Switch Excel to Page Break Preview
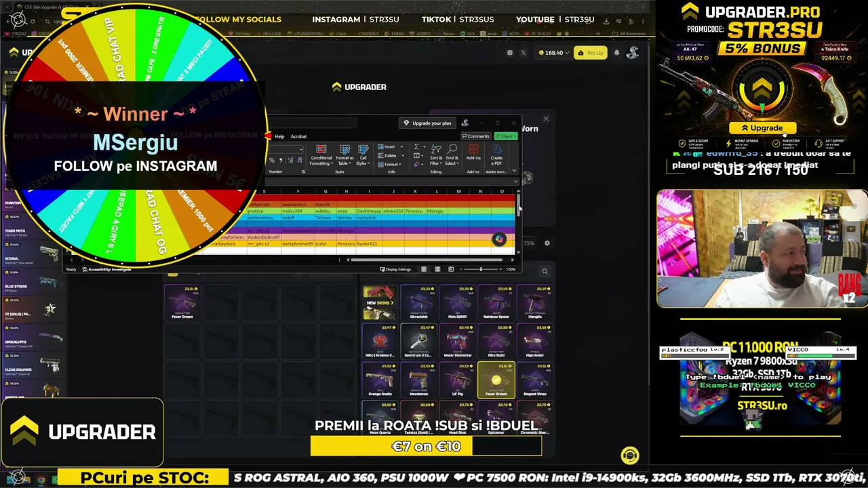The height and width of the screenshot is (488, 868). click(451, 269)
